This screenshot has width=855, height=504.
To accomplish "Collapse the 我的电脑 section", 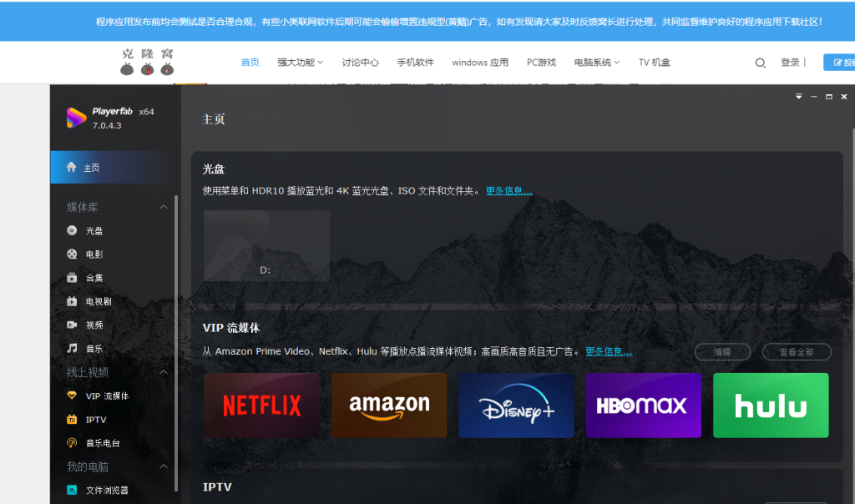I will (x=164, y=466).
